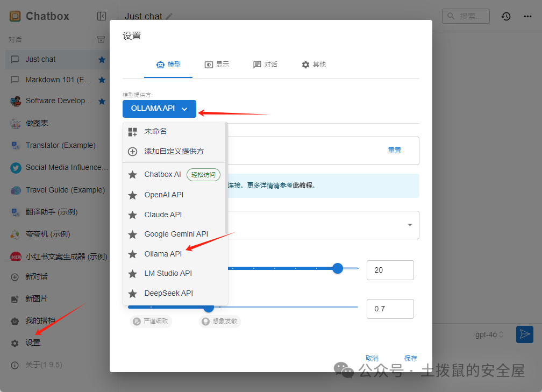The height and width of the screenshot is (392, 542).
Task: Open the Just chat conversation
Action: pos(58,60)
